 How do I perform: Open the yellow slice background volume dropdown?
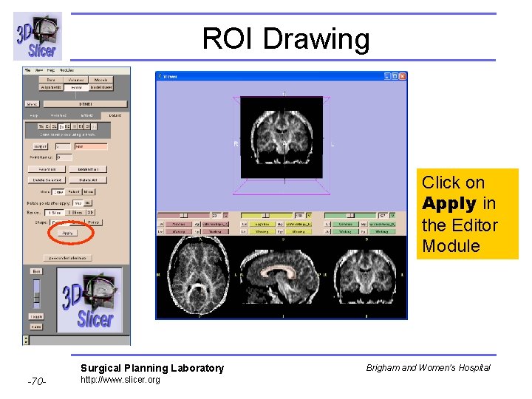pyautogui.click(x=299, y=225)
